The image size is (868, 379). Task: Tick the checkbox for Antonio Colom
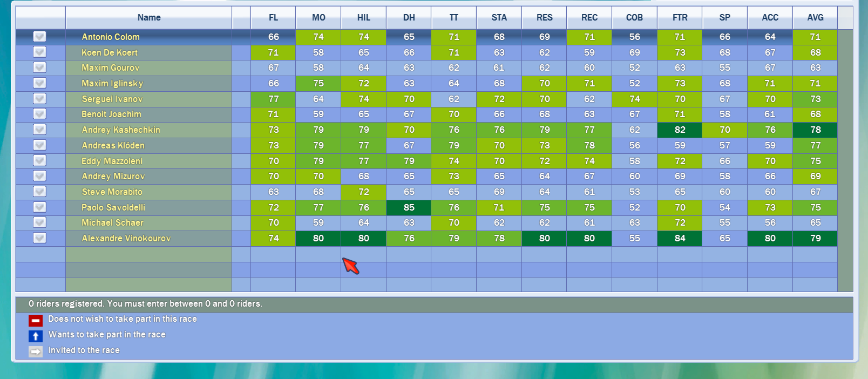(x=39, y=37)
